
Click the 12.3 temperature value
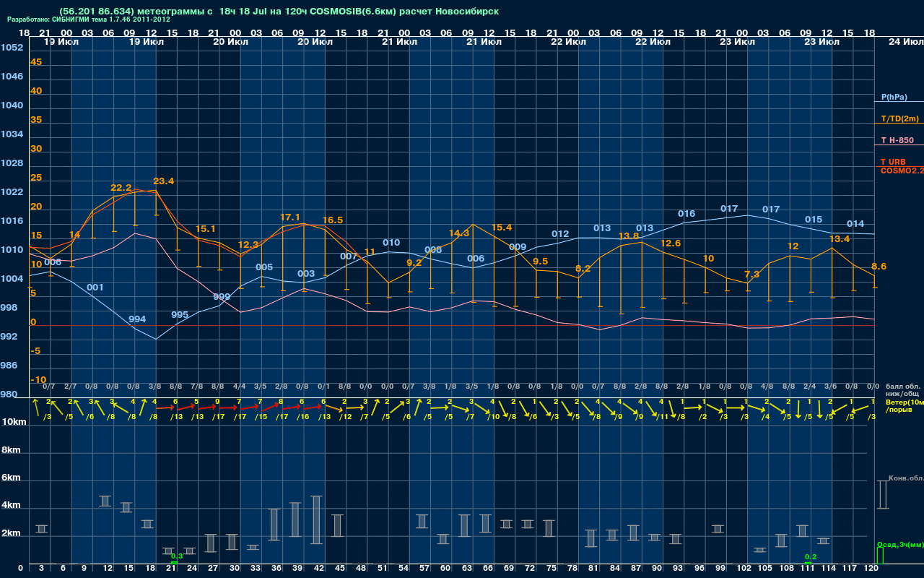click(x=248, y=245)
